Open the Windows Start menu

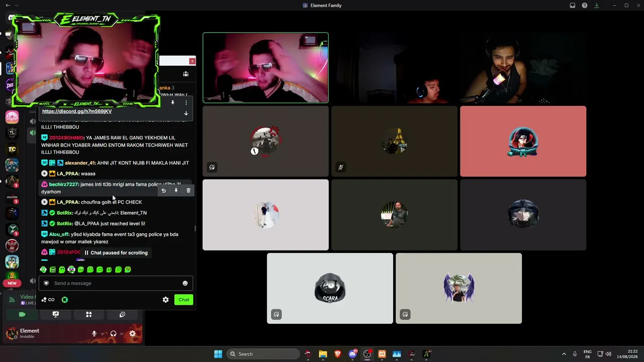(x=218, y=354)
